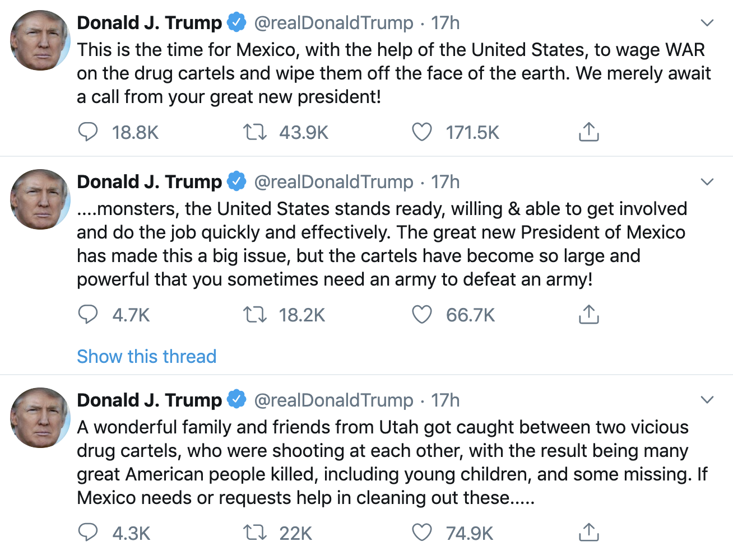
Task: Open more options for the first tweet
Action: click(707, 23)
